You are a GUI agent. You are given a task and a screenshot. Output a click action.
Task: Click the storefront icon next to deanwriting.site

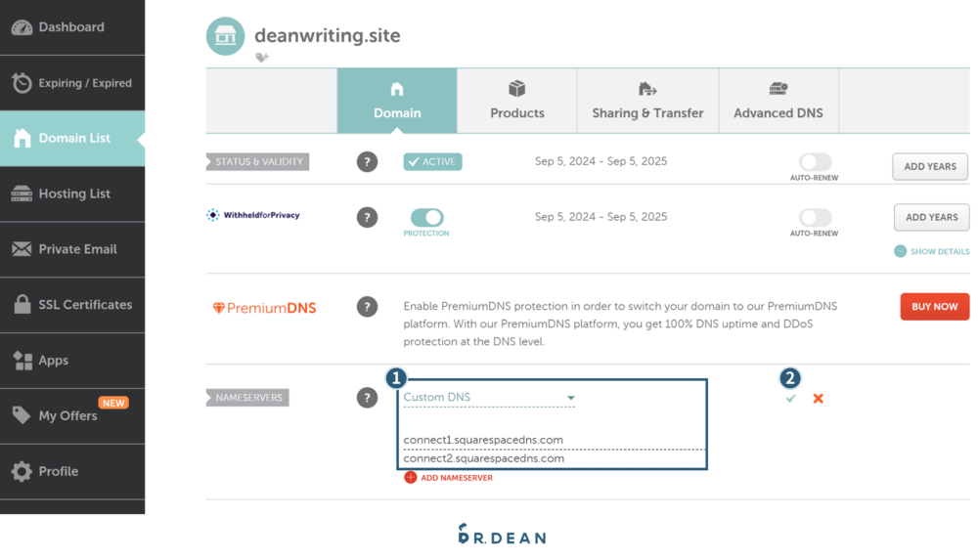[226, 36]
